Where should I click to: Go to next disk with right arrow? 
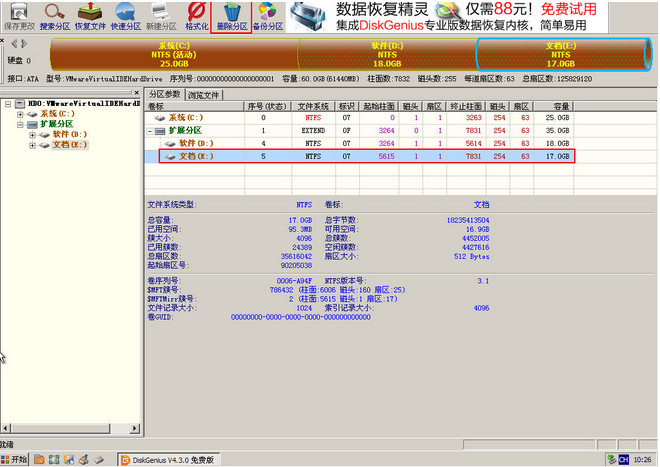pyautogui.click(x=24, y=43)
